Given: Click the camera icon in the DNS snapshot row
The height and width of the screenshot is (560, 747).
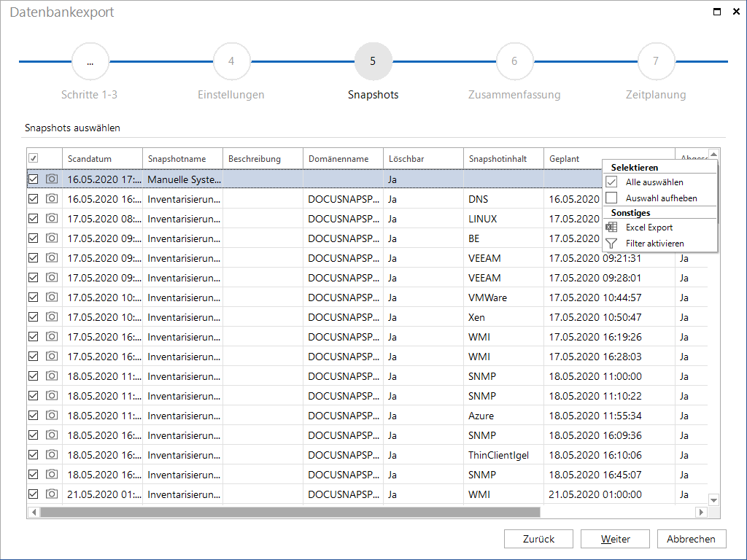Looking at the screenshot, I should coord(52,198).
